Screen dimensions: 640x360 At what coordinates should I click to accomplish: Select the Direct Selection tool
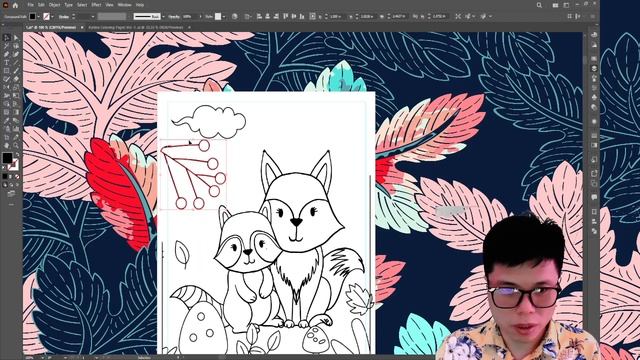pyautogui.click(x=16, y=38)
